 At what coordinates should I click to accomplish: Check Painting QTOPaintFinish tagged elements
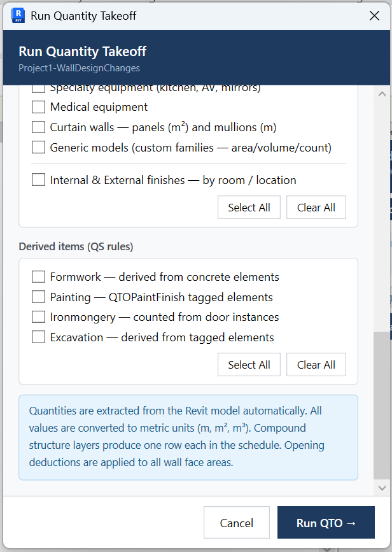tap(38, 297)
